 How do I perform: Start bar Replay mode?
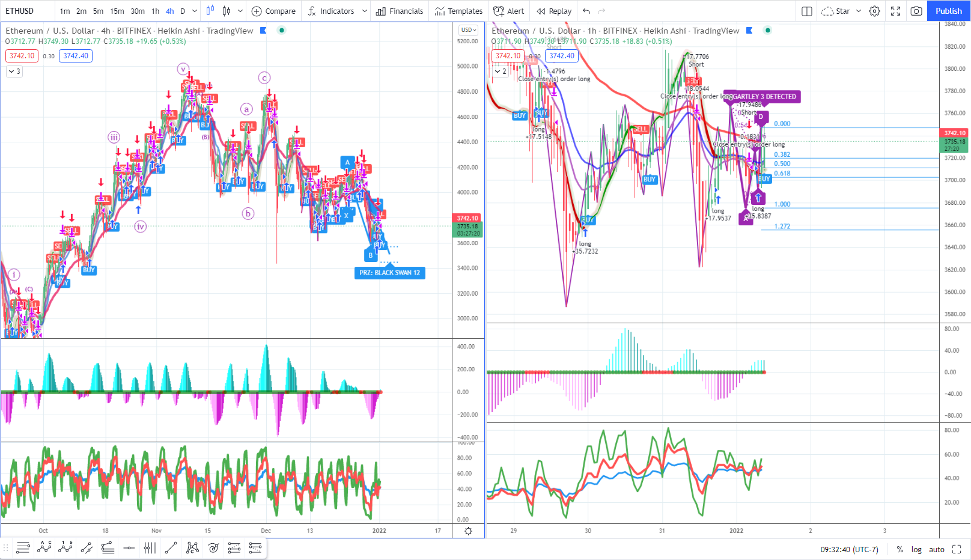554,11
